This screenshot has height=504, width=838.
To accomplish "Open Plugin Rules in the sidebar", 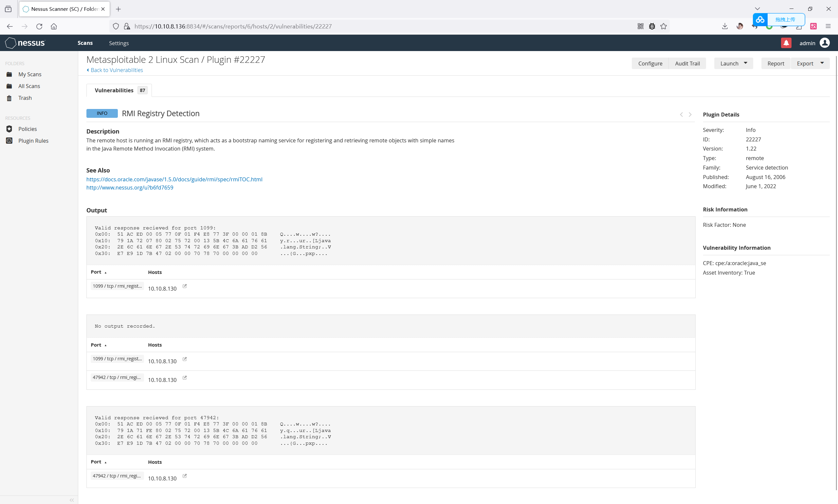I will pyautogui.click(x=33, y=141).
